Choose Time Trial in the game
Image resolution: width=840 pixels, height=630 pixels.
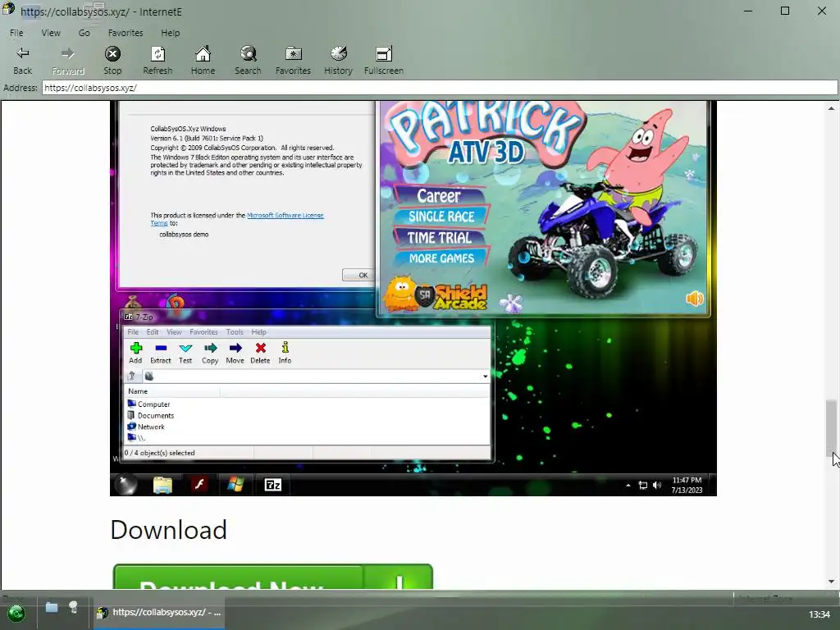click(440, 237)
